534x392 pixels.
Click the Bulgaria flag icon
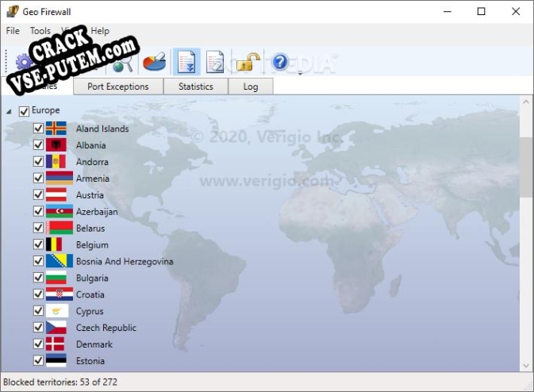[x=56, y=278]
